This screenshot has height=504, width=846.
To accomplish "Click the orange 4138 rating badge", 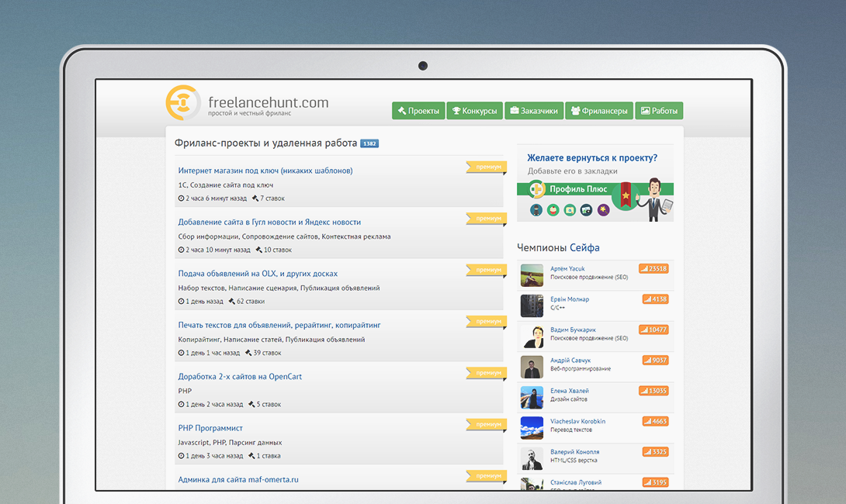I will click(655, 299).
